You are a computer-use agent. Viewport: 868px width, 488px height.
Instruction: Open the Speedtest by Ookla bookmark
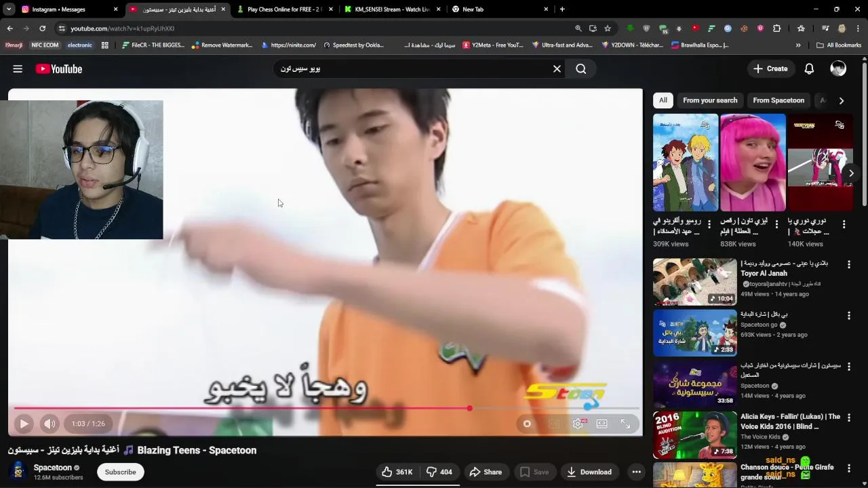353,45
